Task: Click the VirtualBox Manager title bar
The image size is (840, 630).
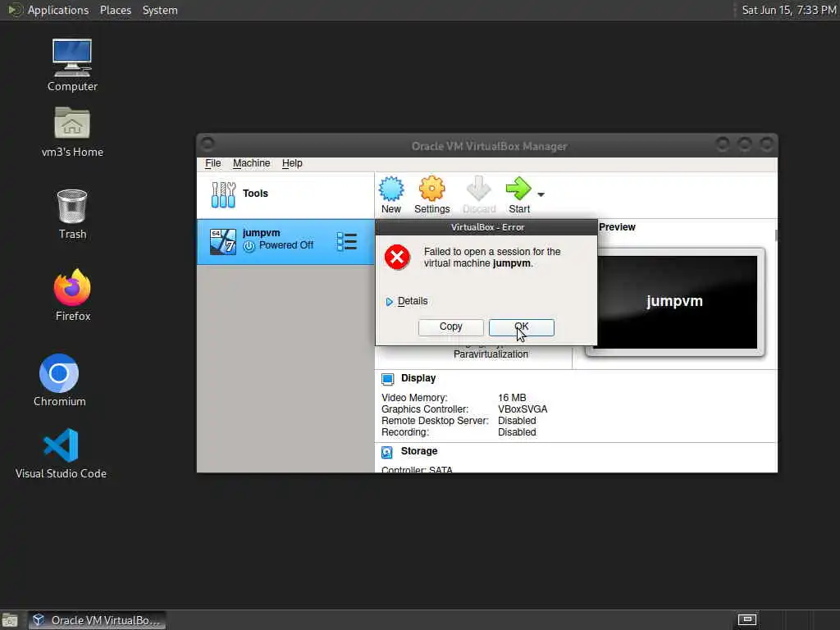Action: coord(489,146)
